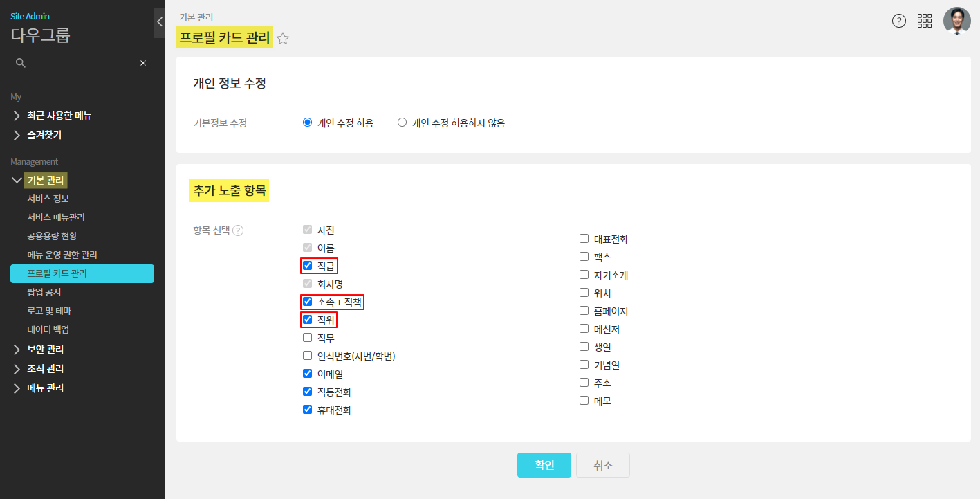Favorite this page with the star icon
The image size is (980, 499).
point(283,39)
